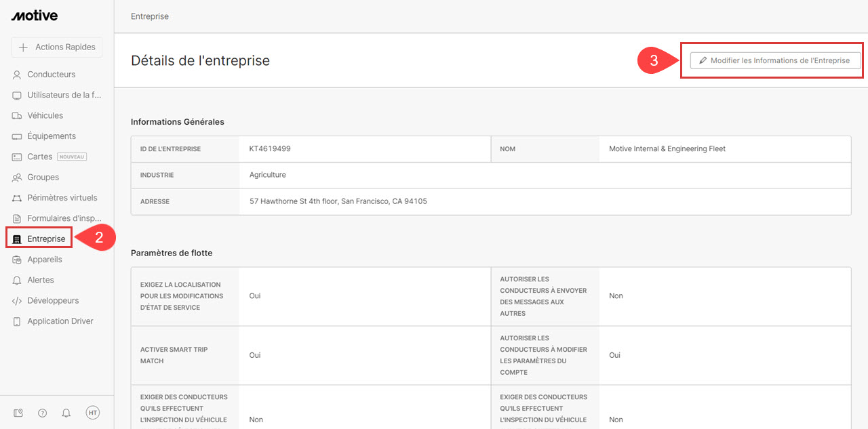
Task: Open help via the question mark icon
Action: coord(42,413)
